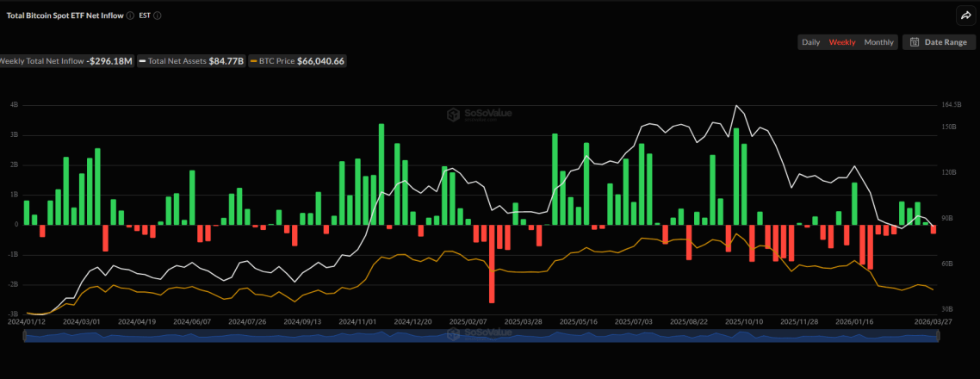Open the Date Range picker
The height and width of the screenshot is (379, 980).
(940, 42)
